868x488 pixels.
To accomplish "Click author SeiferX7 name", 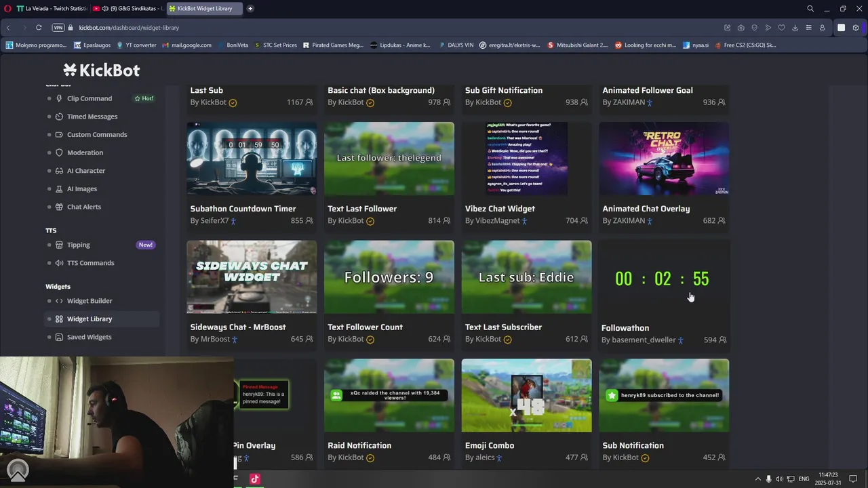I will (x=214, y=221).
